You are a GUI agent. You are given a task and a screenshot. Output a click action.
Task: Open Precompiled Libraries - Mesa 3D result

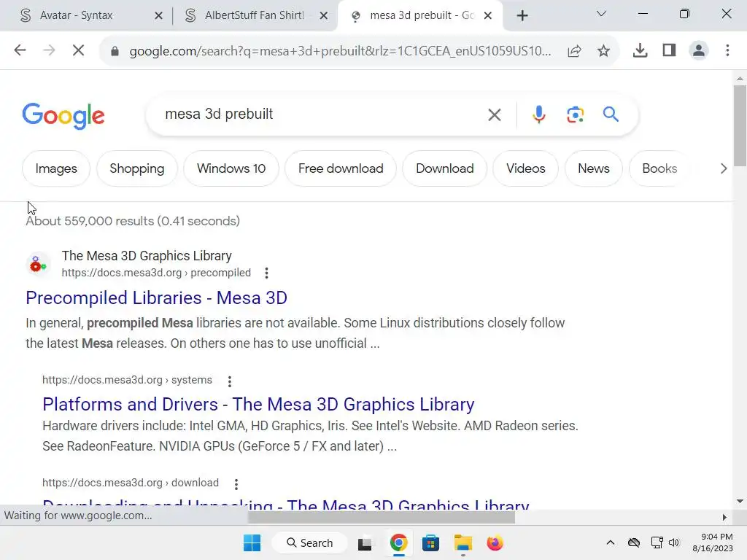(156, 298)
